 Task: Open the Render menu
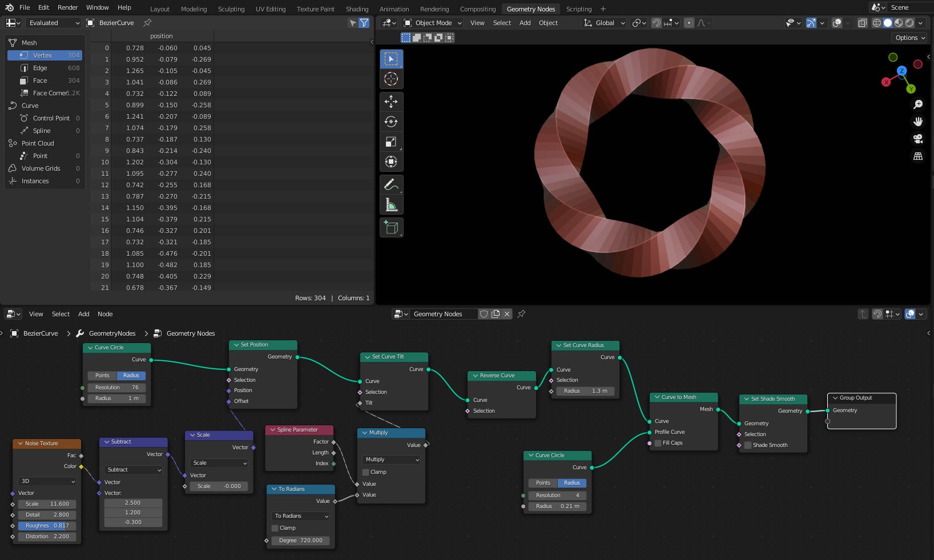click(67, 7)
